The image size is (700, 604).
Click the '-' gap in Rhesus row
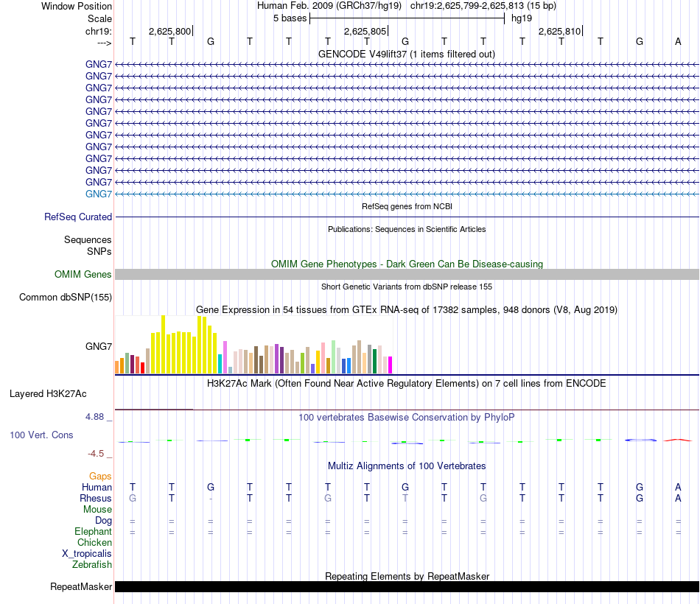coord(211,499)
